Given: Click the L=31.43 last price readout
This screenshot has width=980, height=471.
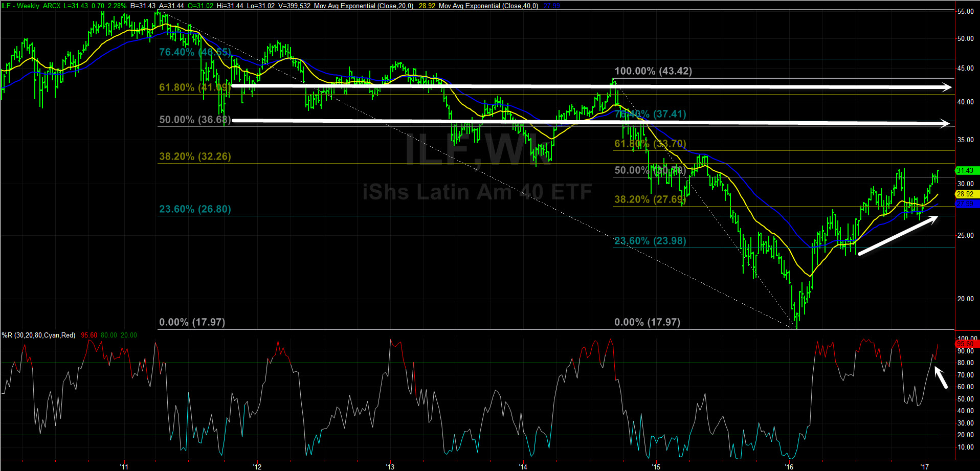Looking at the screenshot, I should [76, 6].
